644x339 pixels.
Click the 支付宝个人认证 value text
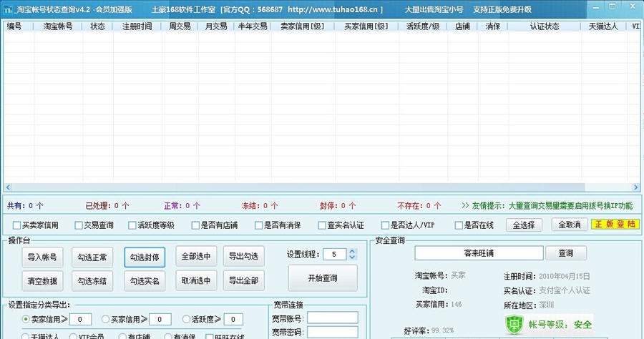565,290
